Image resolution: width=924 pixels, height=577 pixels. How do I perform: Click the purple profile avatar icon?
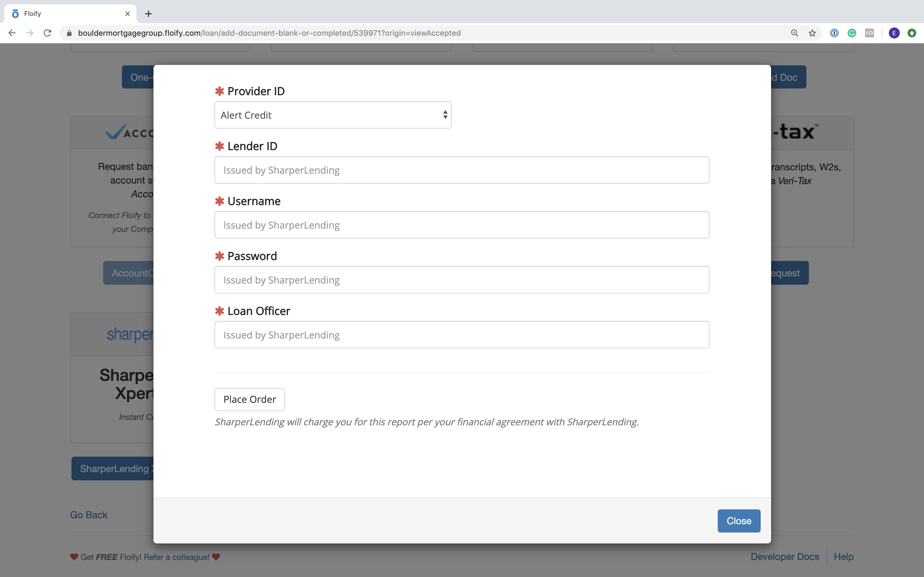[894, 33]
